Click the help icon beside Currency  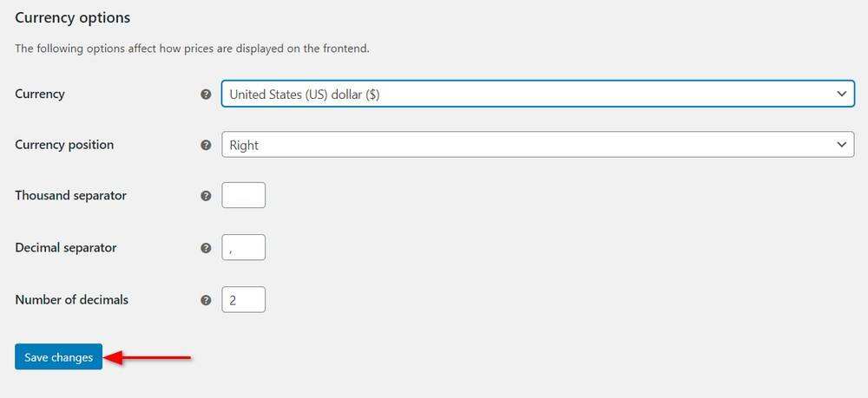click(206, 95)
